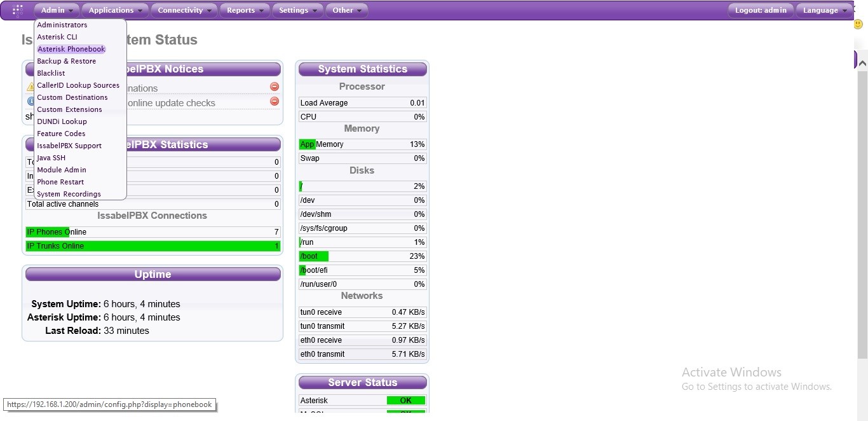Open Feature Codes in Admin menu
The width and height of the screenshot is (868, 421).
click(61, 134)
